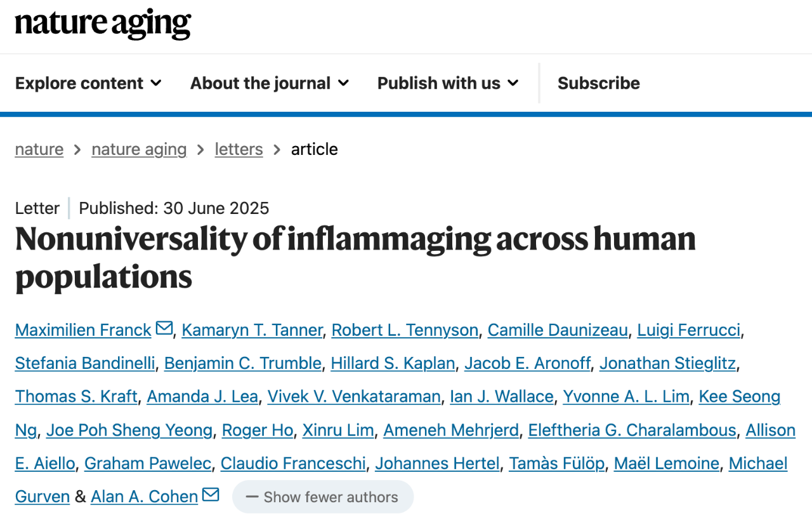Viewport: 812px width, 527px height.
Task: View author Luigi Ferrucci's details
Action: point(688,330)
